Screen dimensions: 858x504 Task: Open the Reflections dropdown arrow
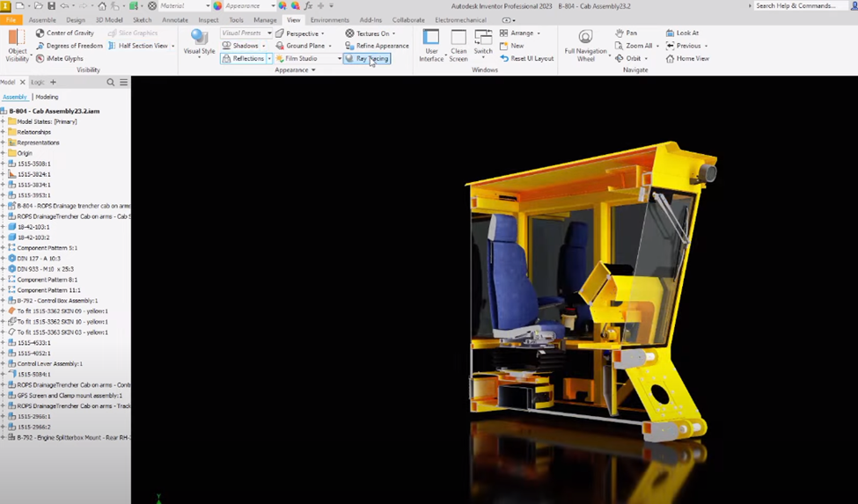coord(269,58)
